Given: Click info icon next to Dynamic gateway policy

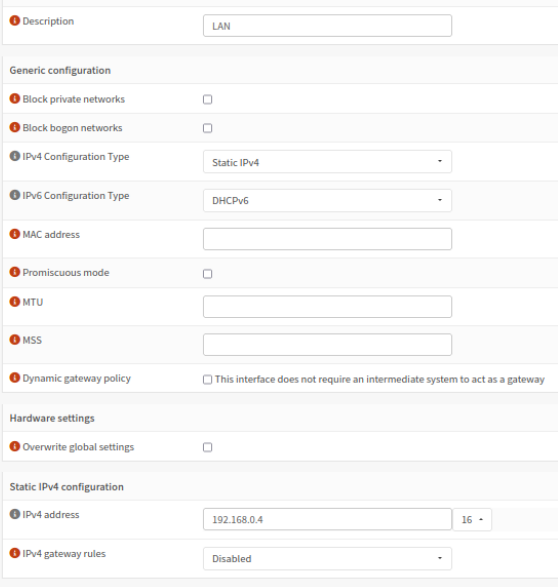Looking at the screenshot, I should (15, 378).
